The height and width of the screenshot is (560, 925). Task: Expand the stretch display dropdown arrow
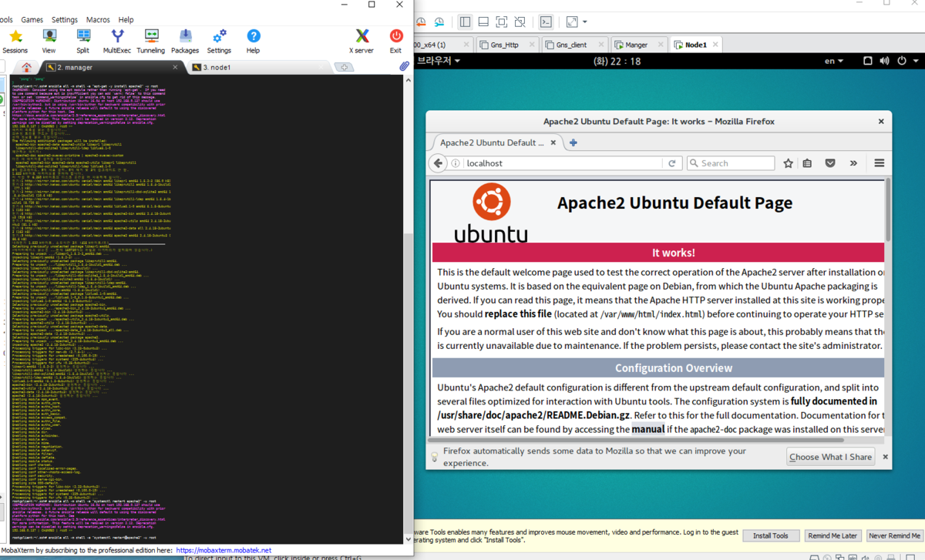584,22
